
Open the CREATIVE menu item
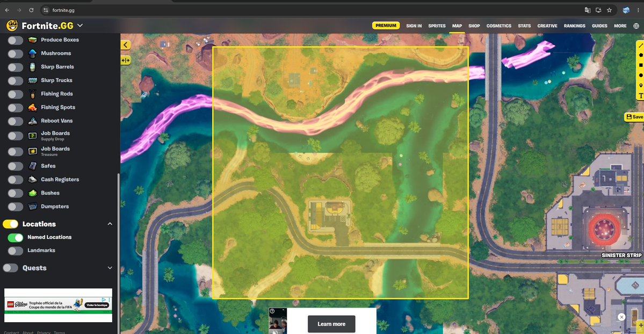(x=547, y=25)
